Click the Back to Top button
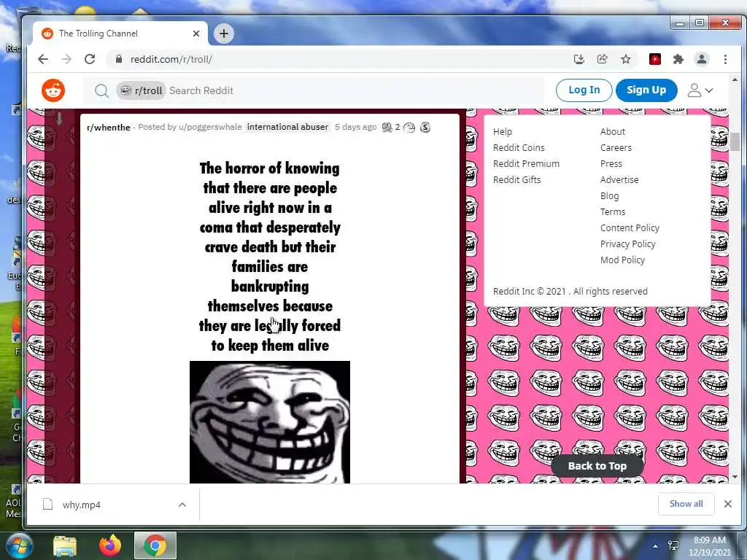 (x=597, y=466)
